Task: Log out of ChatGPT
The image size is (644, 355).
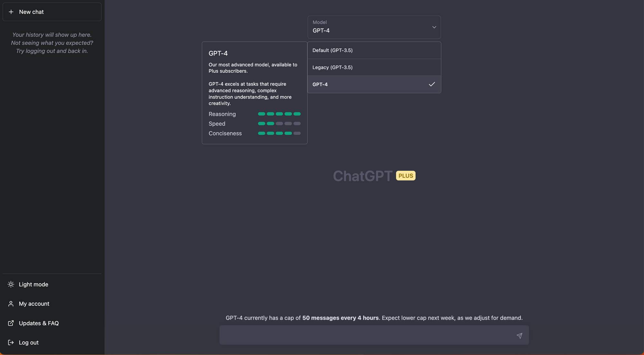Action: 29,342
